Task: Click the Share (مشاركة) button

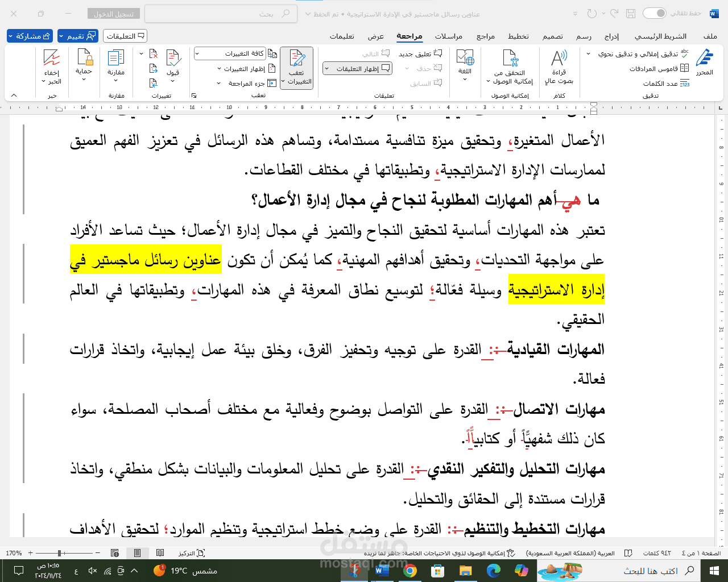Action: [30, 36]
